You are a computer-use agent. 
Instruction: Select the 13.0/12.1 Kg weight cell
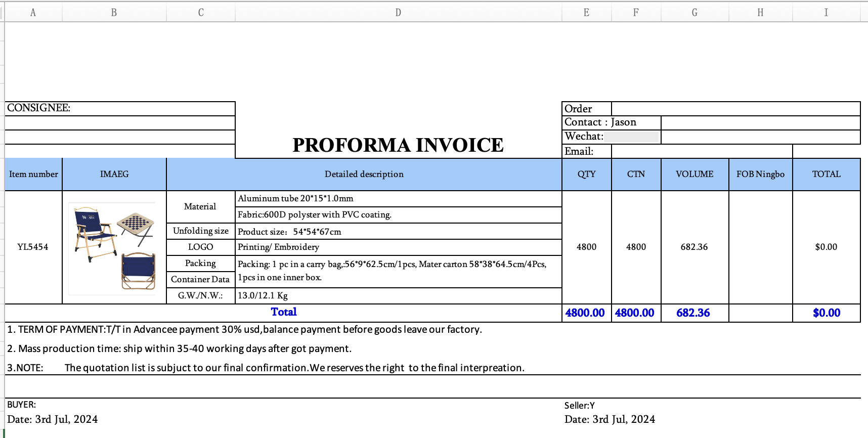(398, 296)
